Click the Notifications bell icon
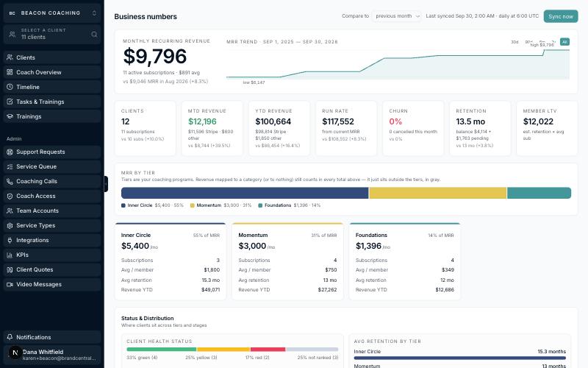This screenshot has height=368, width=588. tap(10, 337)
